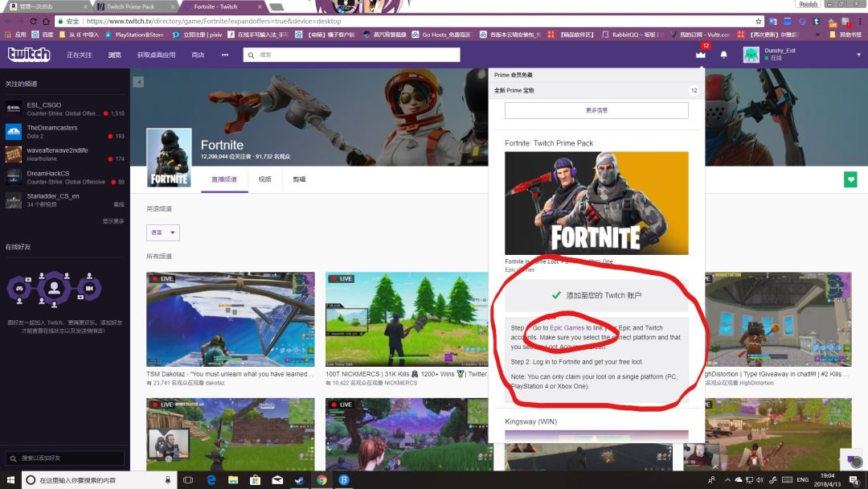Open the Get Desktop App nav item

click(156, 55)
